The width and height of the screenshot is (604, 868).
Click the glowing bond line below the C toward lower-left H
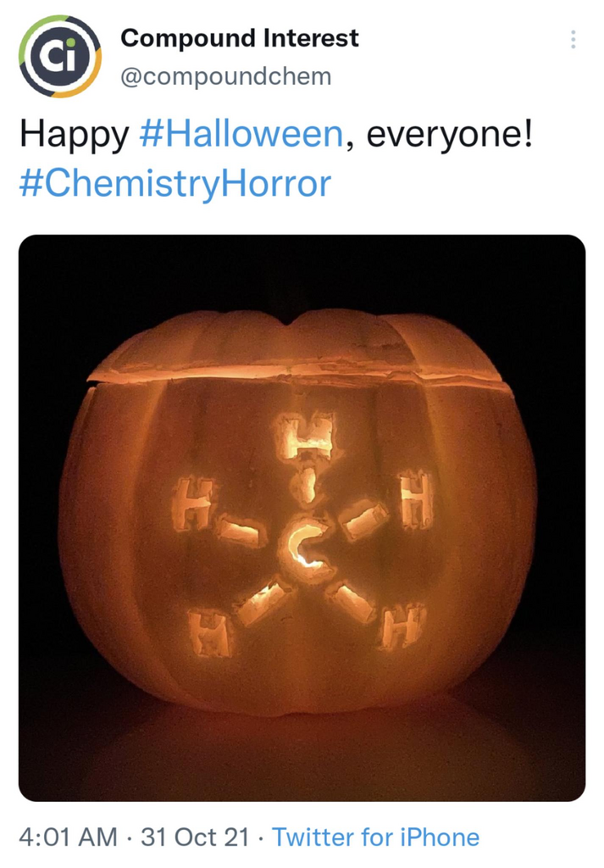(x=263, y=601)
